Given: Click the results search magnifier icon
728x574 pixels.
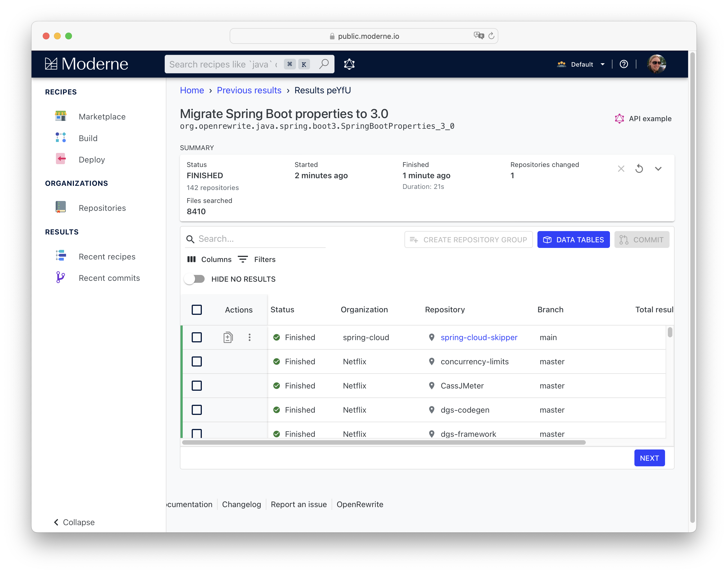Looking at the screenshot, I should pyautogui.click(x=191, y=239).
